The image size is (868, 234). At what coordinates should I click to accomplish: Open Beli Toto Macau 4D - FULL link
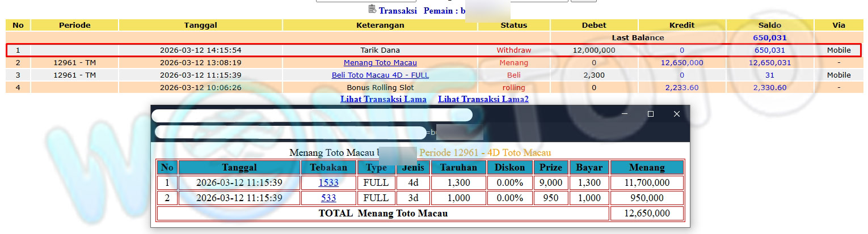(380, 75)
